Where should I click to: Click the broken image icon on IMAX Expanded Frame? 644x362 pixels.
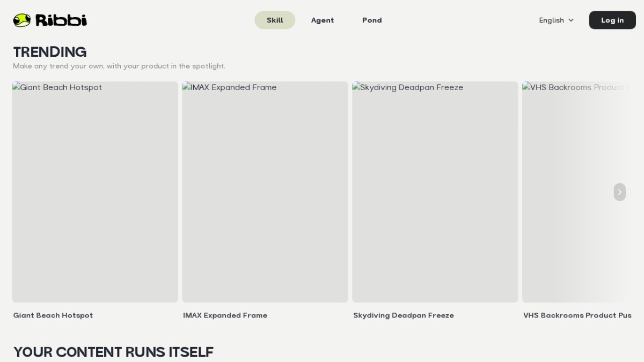(x=186, y=87)
